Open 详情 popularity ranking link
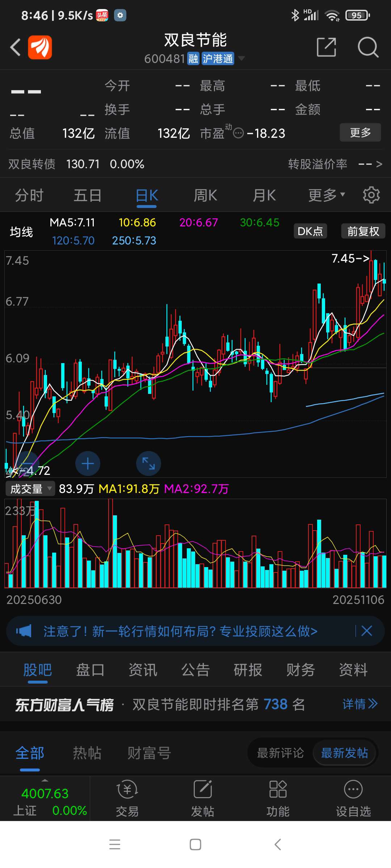The width and height of the screenshot is (391, 868). tap(360, 704)
